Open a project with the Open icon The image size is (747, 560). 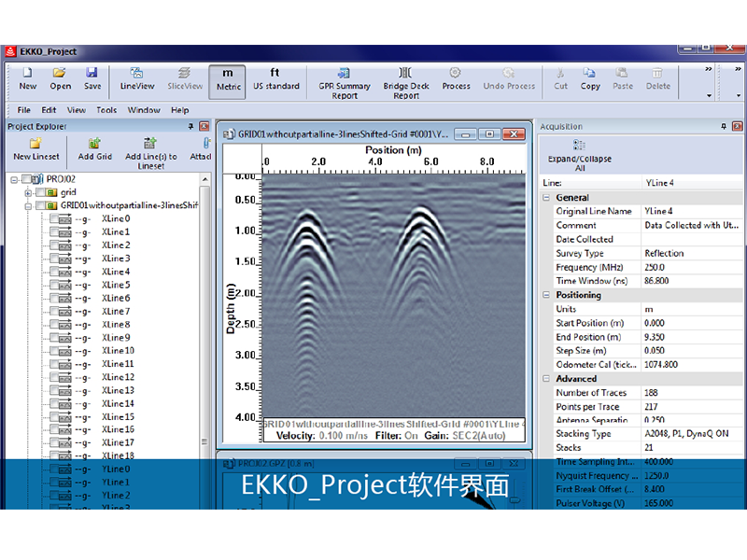pos(60,73)
